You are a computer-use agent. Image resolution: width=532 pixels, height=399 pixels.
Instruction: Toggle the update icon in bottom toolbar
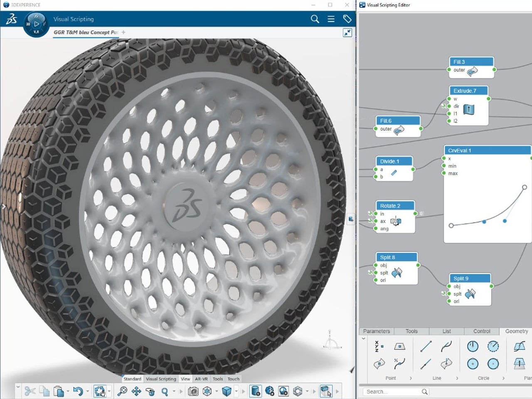tap(99, 391)
